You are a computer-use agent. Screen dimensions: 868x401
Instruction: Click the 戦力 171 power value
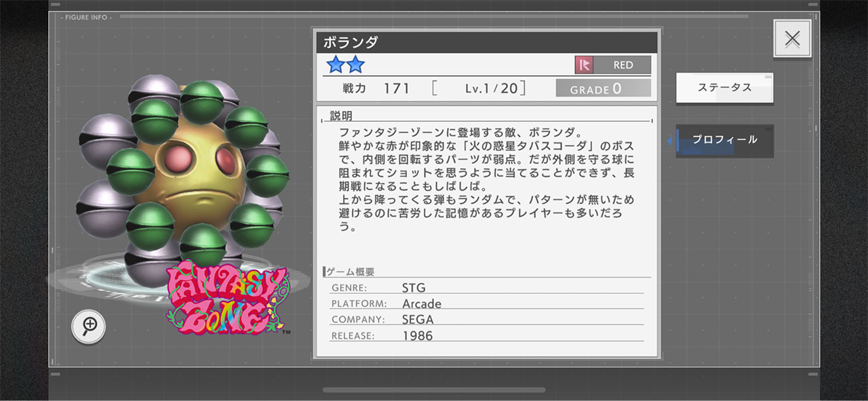377,88
